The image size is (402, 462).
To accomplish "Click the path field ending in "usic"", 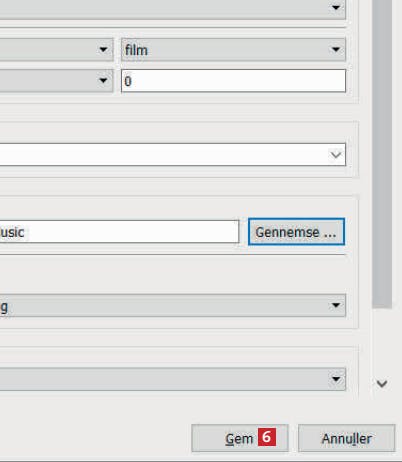I will pos(119,232).
